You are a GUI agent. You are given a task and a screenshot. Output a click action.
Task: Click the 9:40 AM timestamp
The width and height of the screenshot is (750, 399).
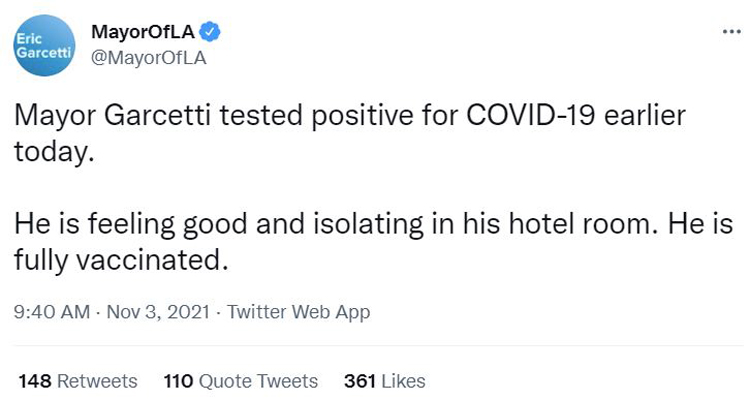(x=52, y=312)
